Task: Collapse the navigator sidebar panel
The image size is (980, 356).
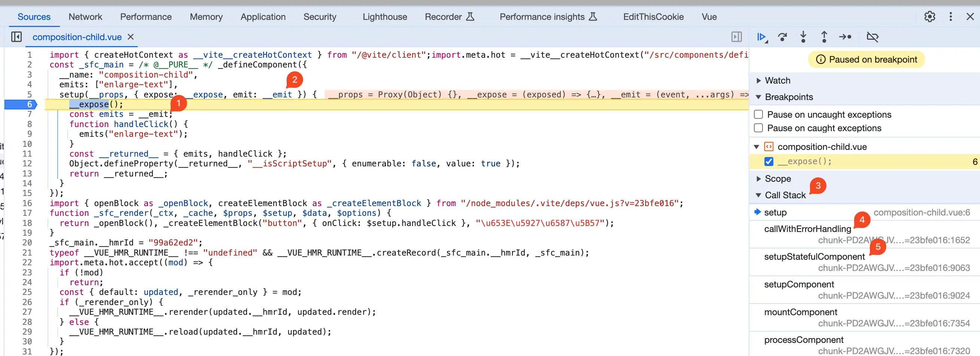Action: coord(16,37)
